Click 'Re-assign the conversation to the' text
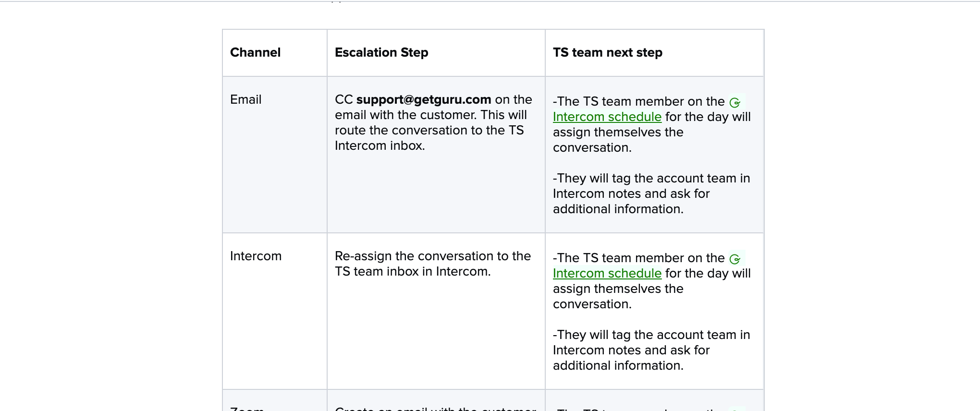 coord(433,256)
